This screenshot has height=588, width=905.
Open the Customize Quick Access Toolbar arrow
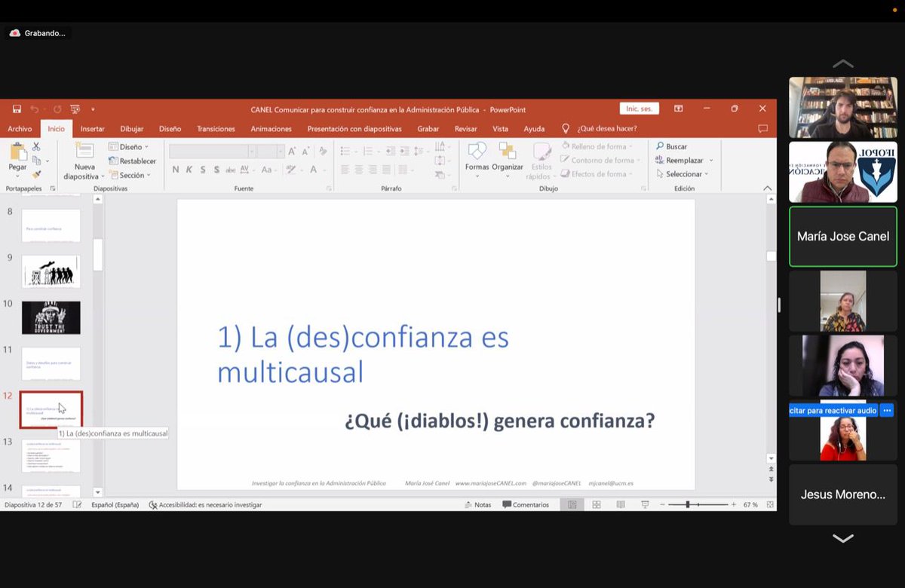point(93,110)
